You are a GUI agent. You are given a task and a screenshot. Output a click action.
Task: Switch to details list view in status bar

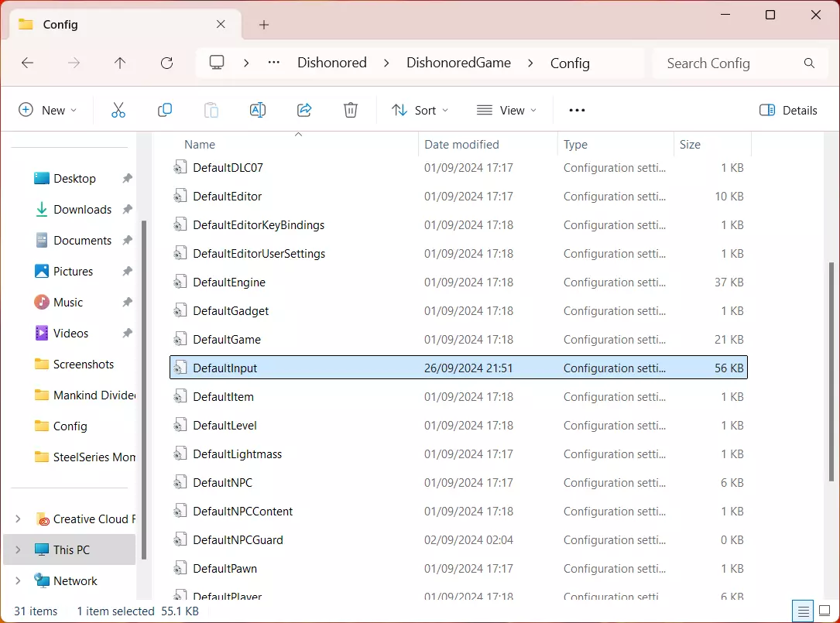(x=804, y=611)
